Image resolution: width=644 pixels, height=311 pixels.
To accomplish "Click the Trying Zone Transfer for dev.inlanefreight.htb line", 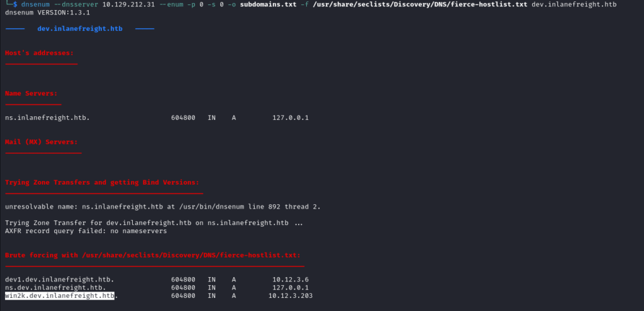I will click(x=154, y=223).
